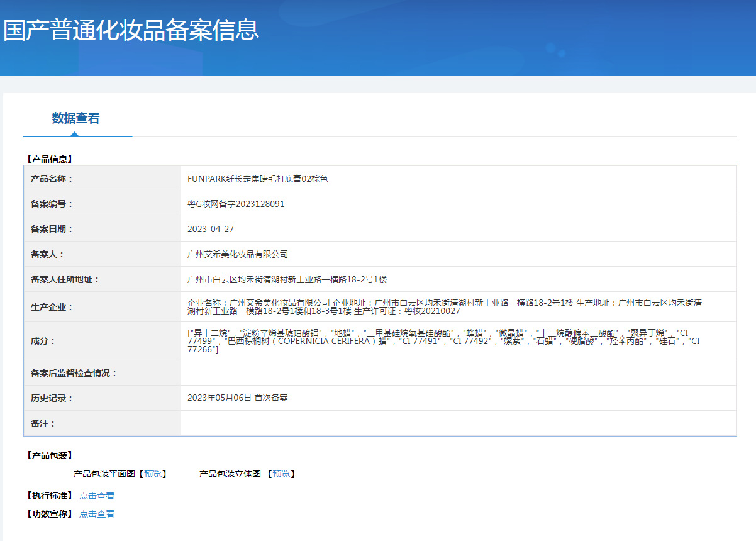Image resolution: width=756 pixels, height=541 pixels.
Task: Click the 生产企业 details text
Action: [x=445, y=307]
